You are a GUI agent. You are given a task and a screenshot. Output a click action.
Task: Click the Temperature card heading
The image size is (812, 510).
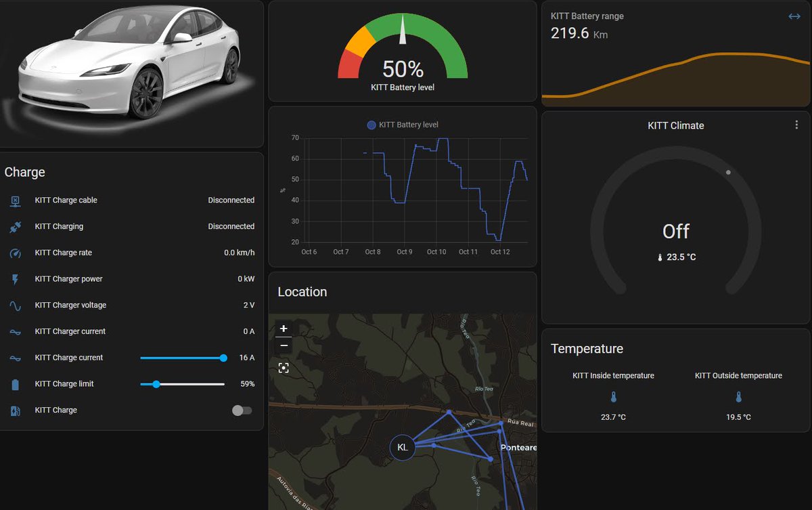coord(587,349)
